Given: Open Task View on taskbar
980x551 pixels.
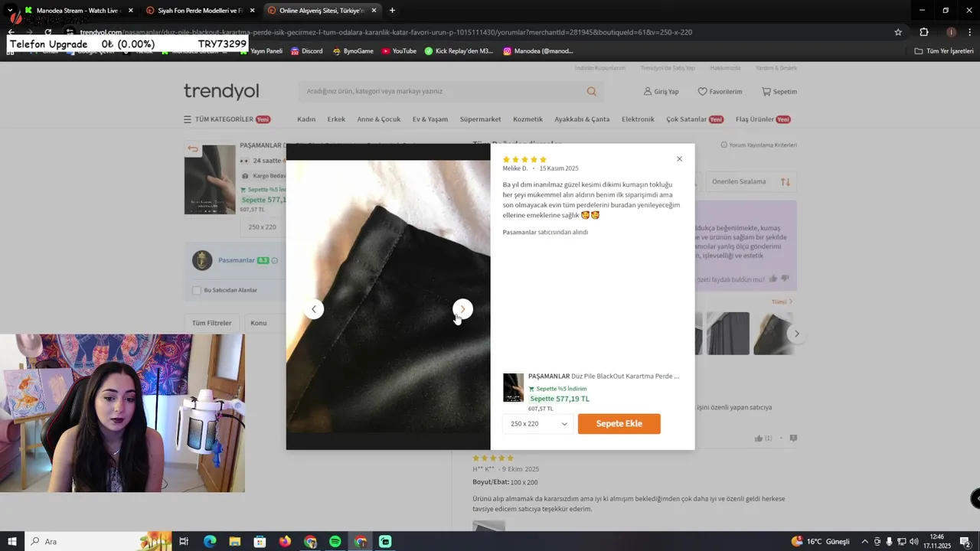Looking at the screenshot, I should point(184,542).
